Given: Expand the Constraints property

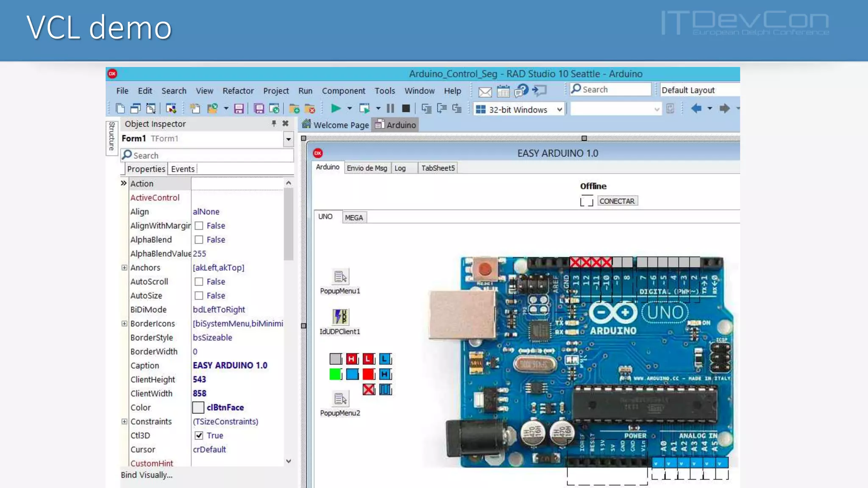Looking at the screenshot, I should click(124, 421).
